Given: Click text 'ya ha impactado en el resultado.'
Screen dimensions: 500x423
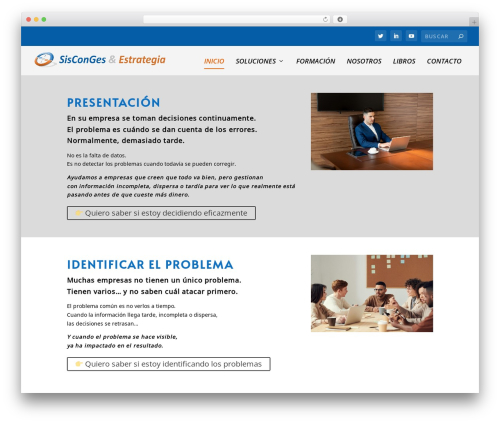Looking at the screenshot, I should [x=115, y=346].
